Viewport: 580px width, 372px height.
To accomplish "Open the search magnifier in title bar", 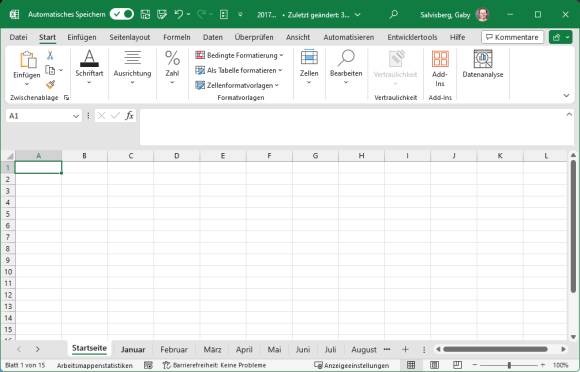I will click(394, 14).
